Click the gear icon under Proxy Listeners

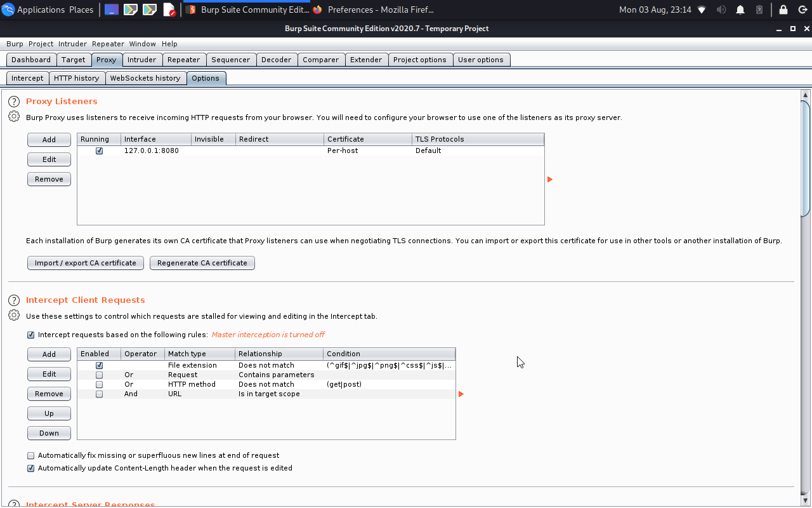(x=13, y=116)
